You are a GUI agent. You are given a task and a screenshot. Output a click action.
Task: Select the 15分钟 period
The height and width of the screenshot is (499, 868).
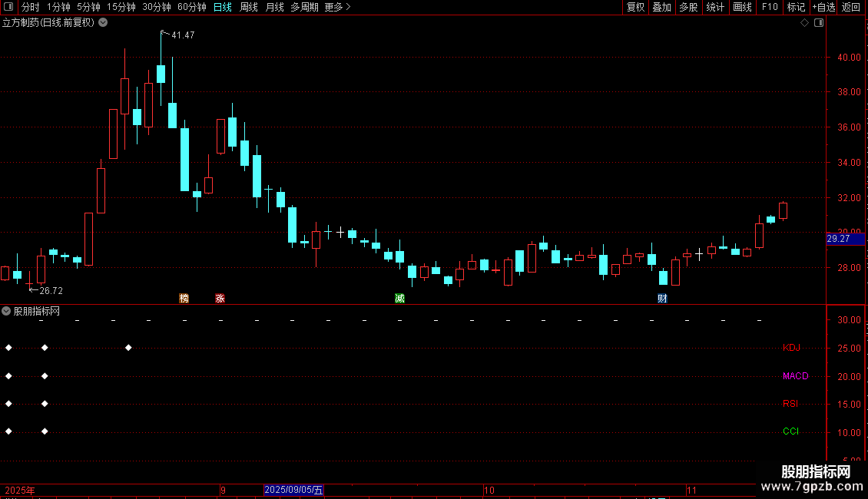(x=121, y=7)
